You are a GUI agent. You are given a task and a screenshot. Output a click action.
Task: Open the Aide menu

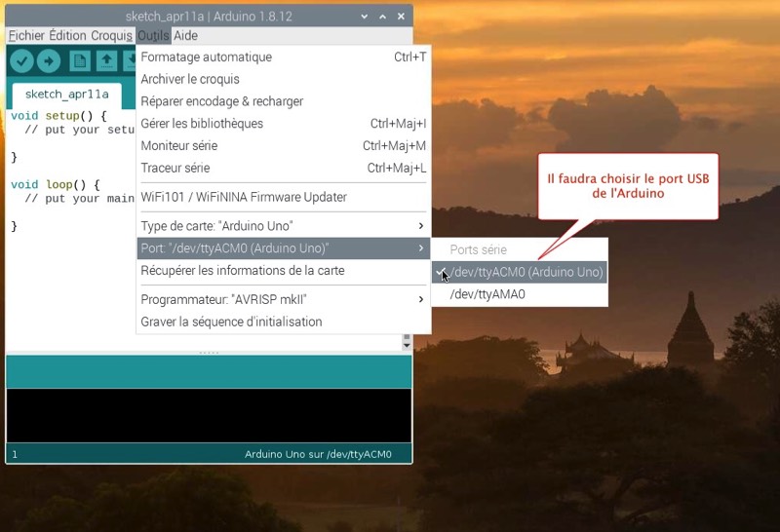(185, 35)
